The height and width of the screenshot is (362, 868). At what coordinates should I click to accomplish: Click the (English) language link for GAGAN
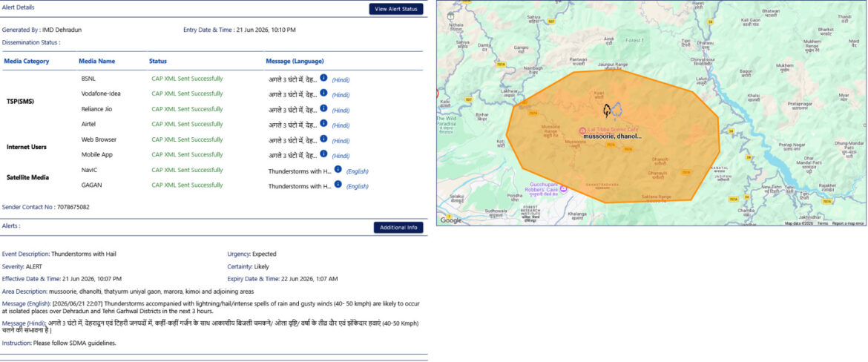(x=357, y=186)
